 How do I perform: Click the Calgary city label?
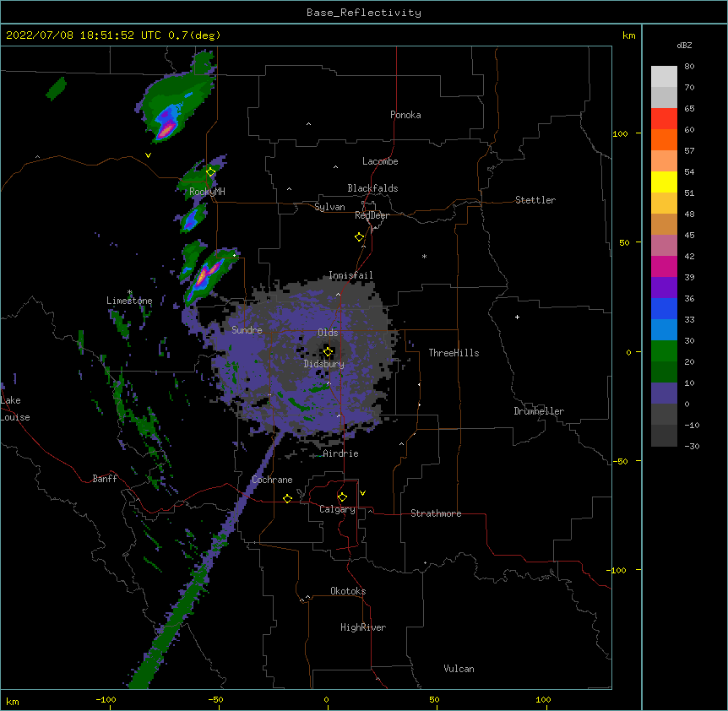[x=337, y=509]
